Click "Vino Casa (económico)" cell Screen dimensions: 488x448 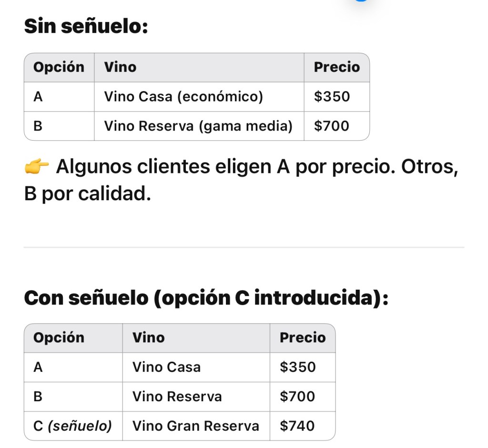pos(183,97)
